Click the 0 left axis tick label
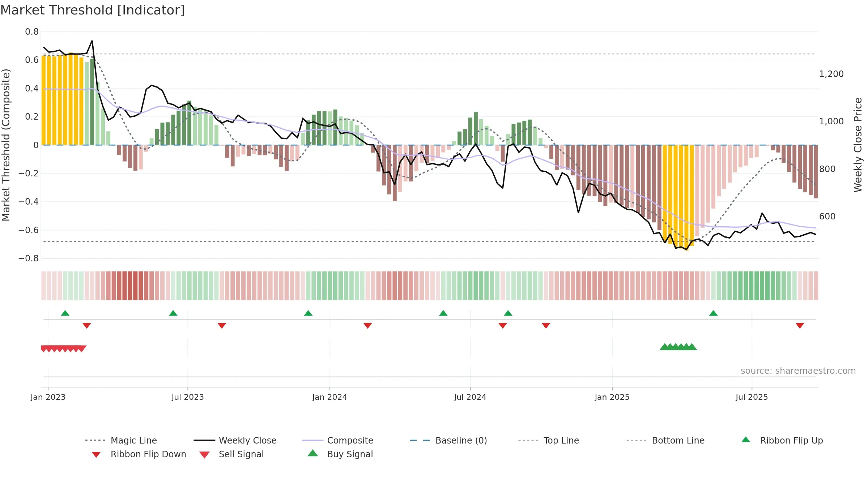Image resolution: width=868 pixels, height=488 pixels. click(x=36, y=145)
